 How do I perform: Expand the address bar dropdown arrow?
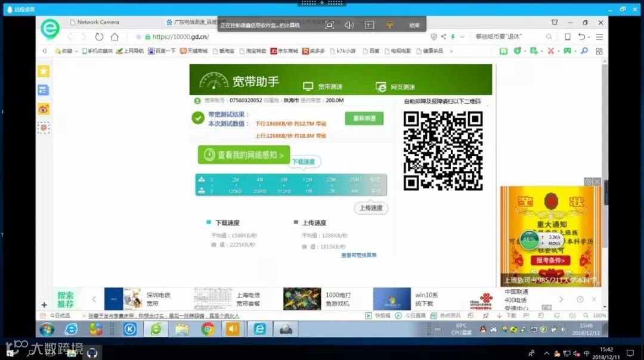coord(462,36)
